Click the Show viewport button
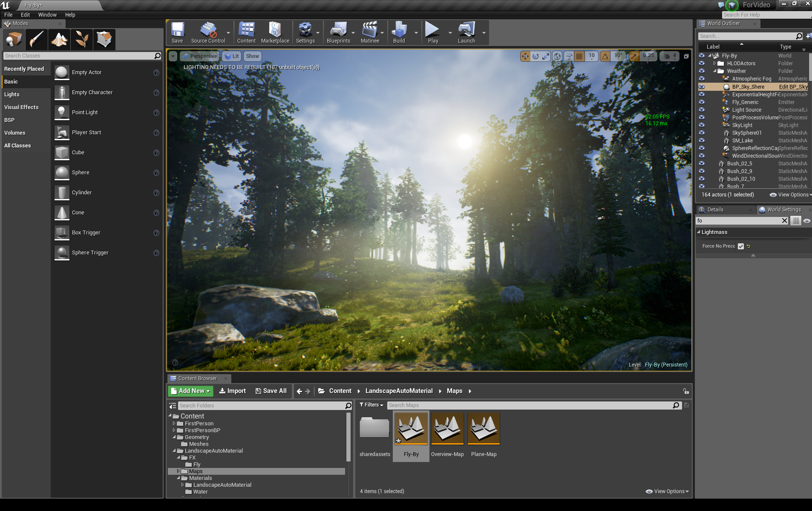812x511 pixels. (252, 56)
